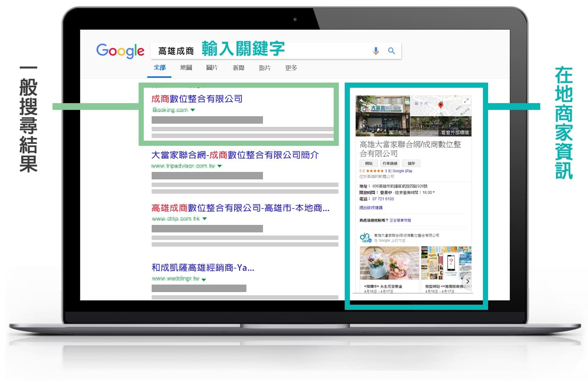Open the 影片 tab

click(x=265, y=68)
